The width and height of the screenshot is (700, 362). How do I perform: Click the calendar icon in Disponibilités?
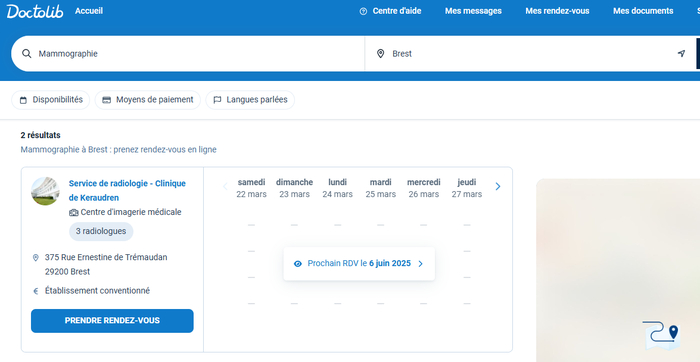point(23,100)
